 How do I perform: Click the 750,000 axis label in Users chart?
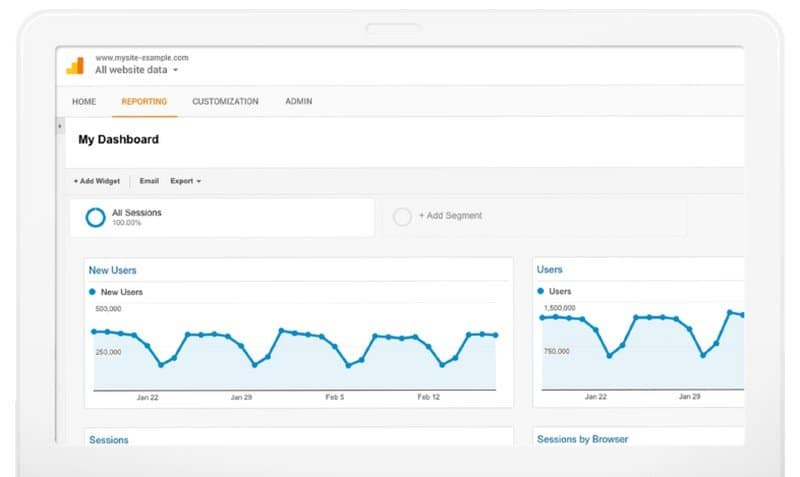[557, 351]
